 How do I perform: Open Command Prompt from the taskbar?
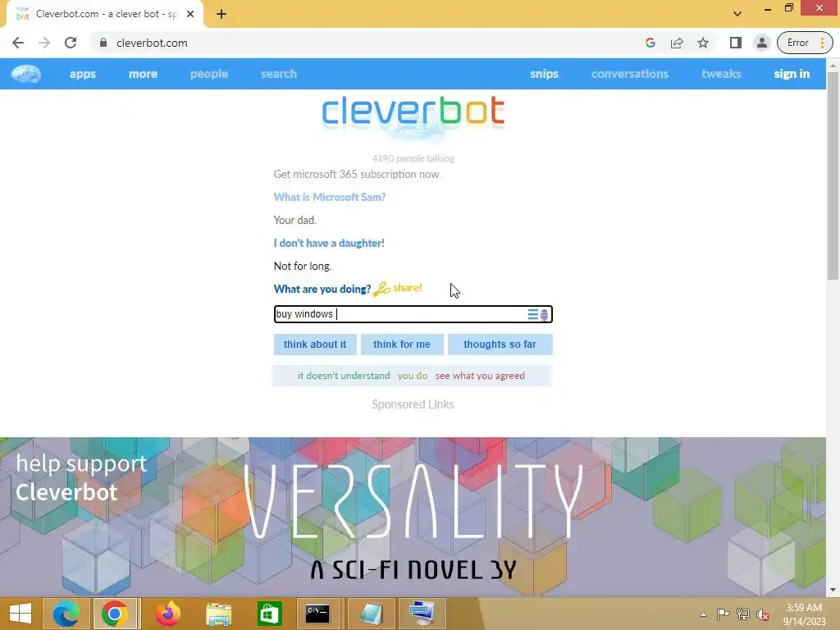point(317,614)
